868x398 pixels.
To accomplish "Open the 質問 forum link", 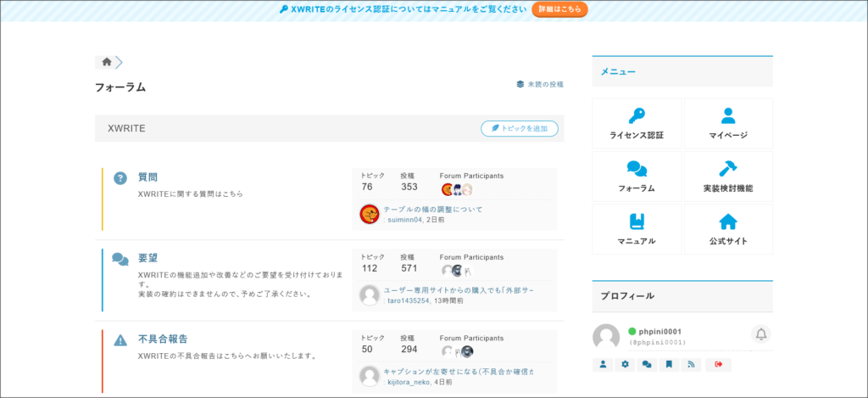I will (x=147, y=177).
